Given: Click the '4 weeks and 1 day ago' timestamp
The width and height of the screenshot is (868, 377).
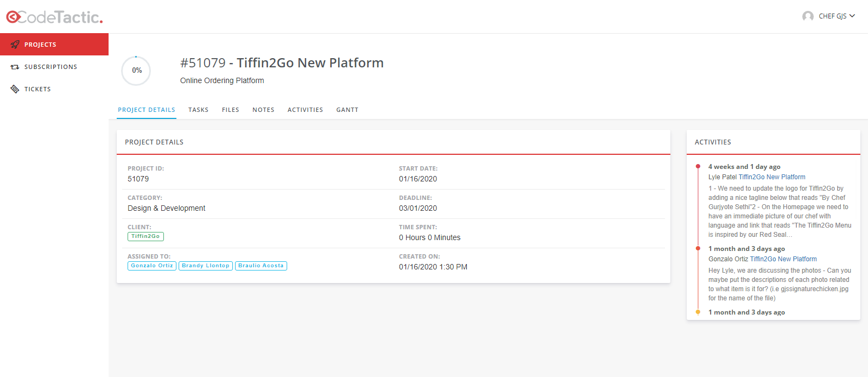Looking at the screenshot, I should 744,167.
